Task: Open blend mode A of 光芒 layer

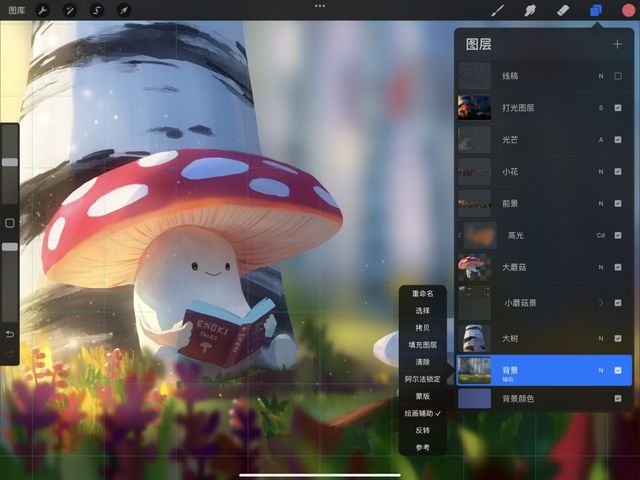Action: tap(601, 140)
